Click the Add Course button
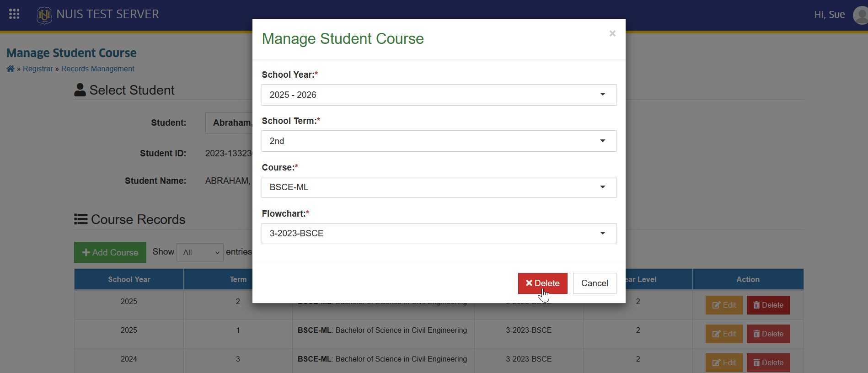 [110, 252]
